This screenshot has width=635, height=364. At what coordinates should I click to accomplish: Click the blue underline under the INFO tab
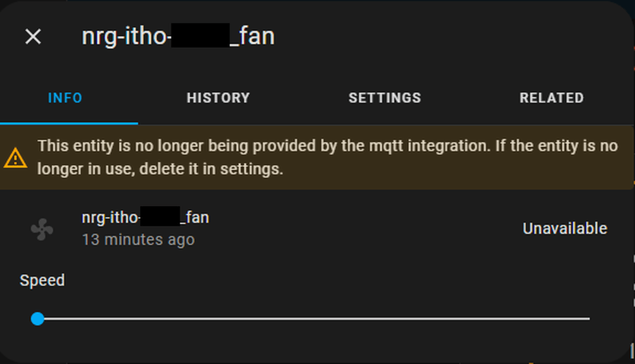tap(69, 123)
